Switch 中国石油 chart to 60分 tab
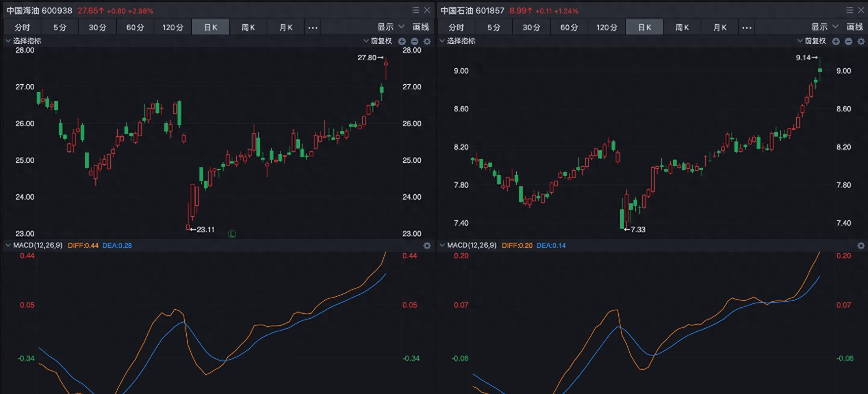The image size is (868, 394). click(x=569, y=28)
